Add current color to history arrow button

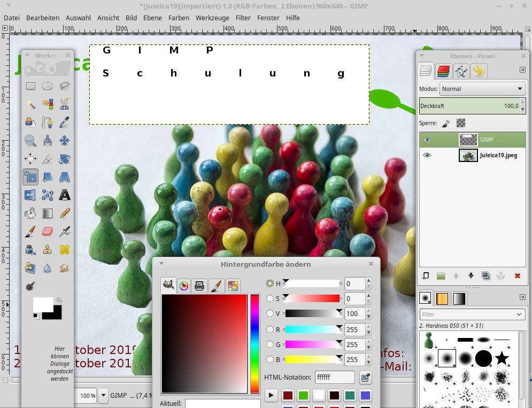click(x=271, y=396)
